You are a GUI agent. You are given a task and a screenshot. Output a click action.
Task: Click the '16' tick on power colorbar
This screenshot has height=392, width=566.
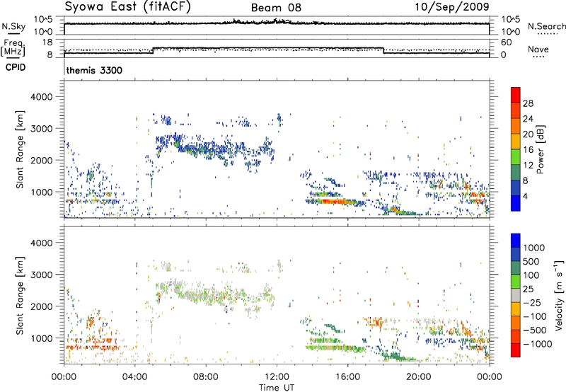528,150
